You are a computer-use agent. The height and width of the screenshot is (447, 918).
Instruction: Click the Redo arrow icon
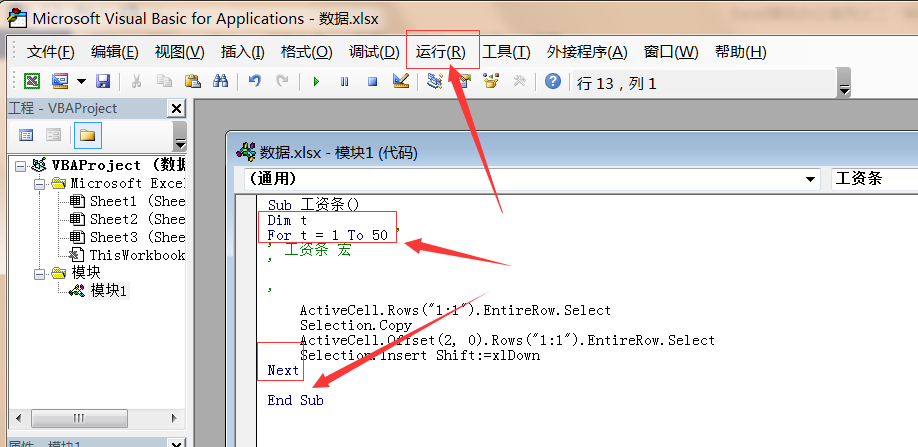click(x=283, y=81)
